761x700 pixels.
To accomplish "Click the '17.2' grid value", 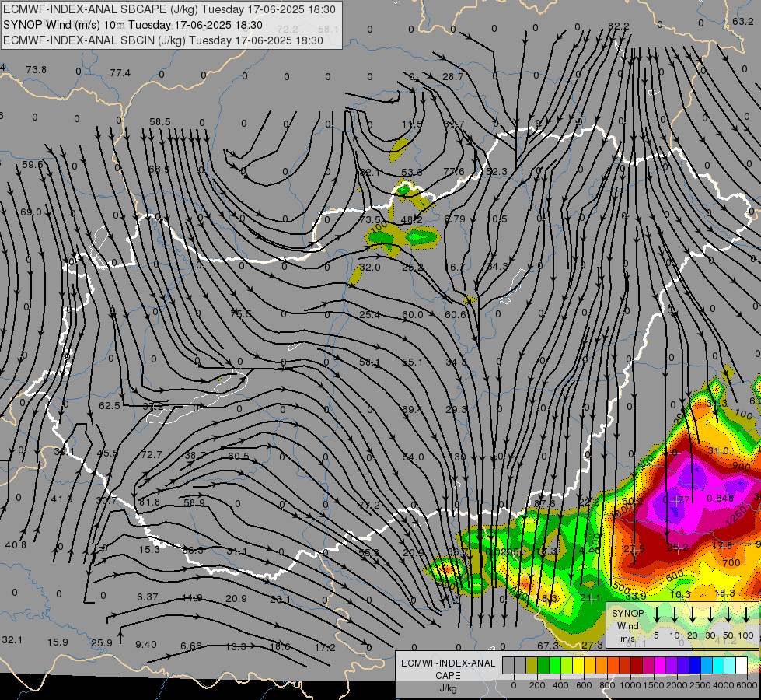I will point(325,647).
